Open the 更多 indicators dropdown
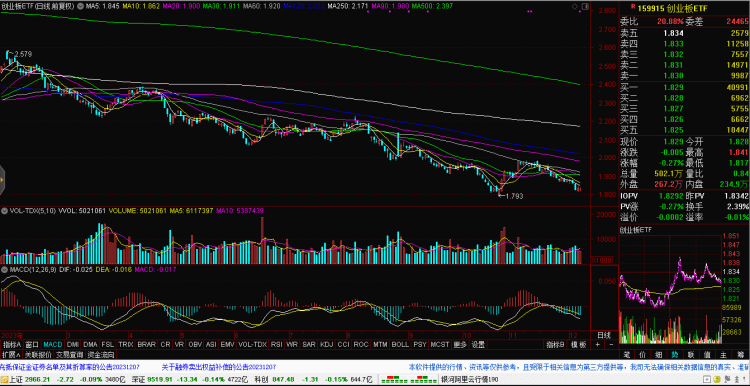The width and height of the screenshot is (750, 386). [460, 344]
